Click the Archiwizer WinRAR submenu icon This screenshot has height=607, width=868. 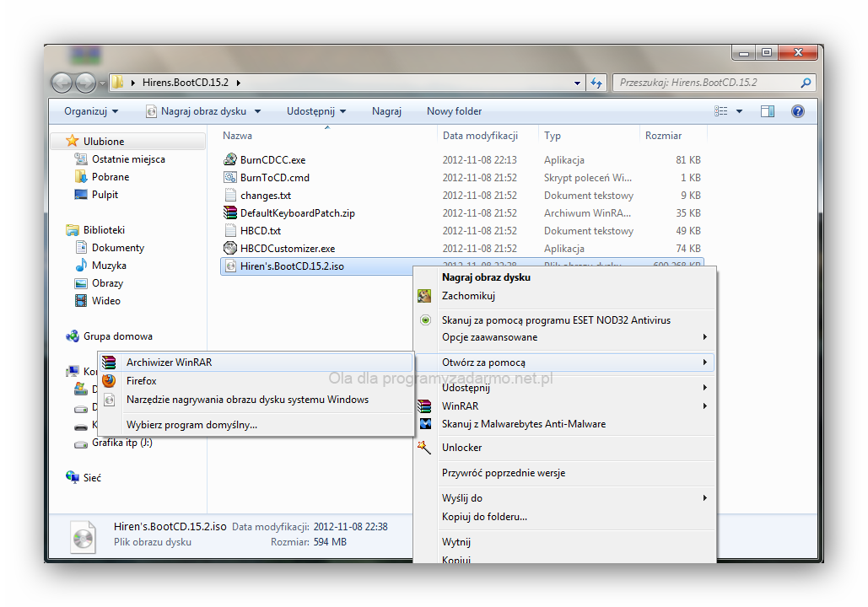click(x=109, y=363)
